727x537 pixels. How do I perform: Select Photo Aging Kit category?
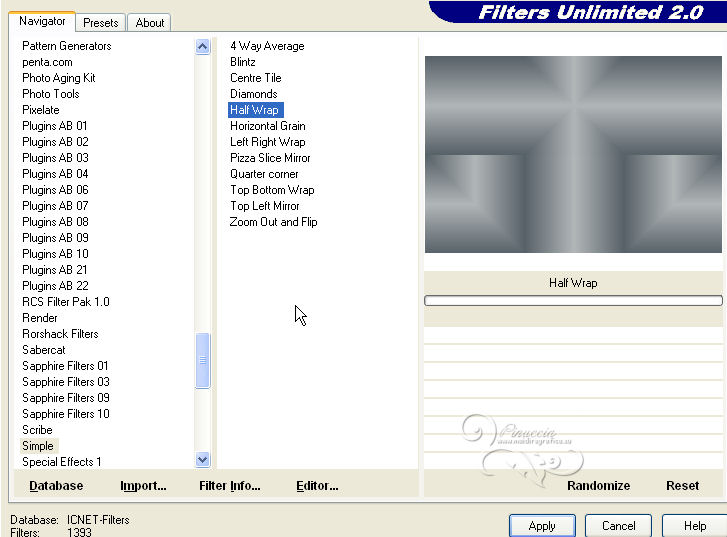59,78
